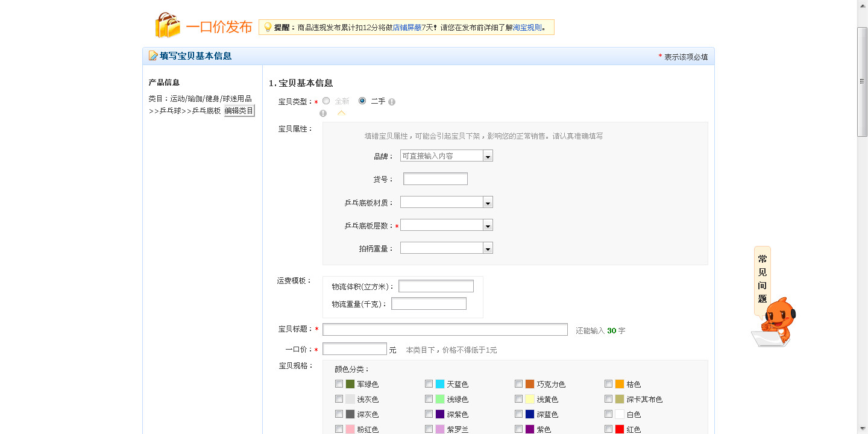This screenshot has width=868, height=434.
Task: Click the 白色 color label
Action: click(634, 415)
